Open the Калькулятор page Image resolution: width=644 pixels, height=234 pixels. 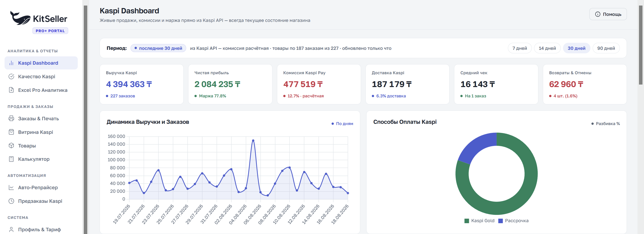[x=41, y=159]
